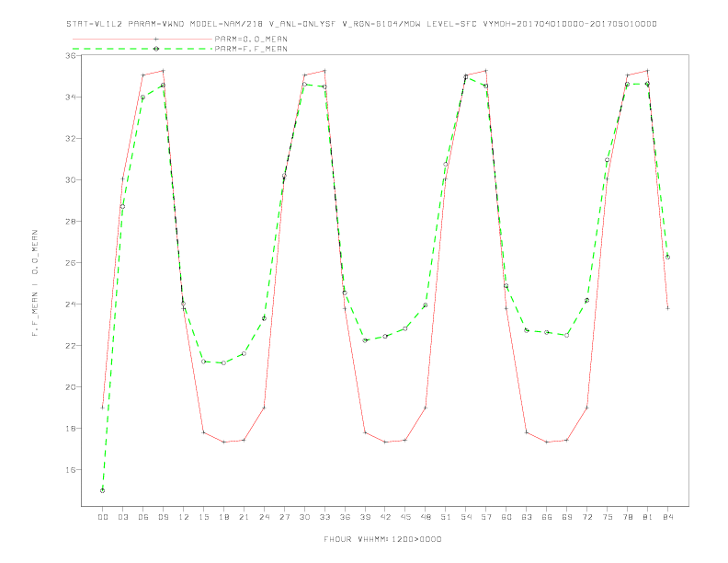Image resolution: width=728 pixels, height=563 pixels.
Task: Click the x-axis tick label 39
Action: click(365, 517)
